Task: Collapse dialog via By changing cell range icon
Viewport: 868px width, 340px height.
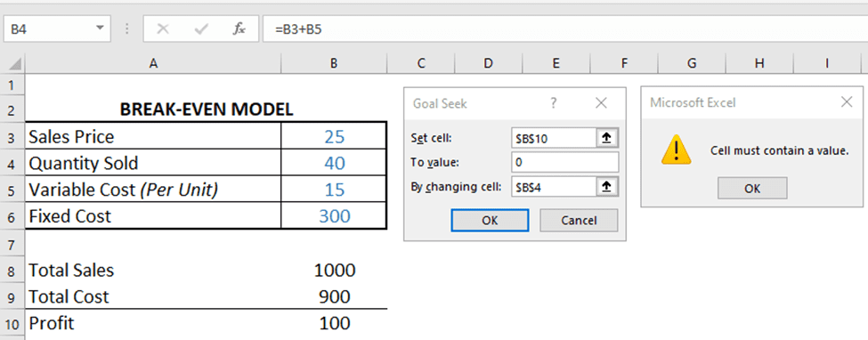Action: [x=607, y=187]
